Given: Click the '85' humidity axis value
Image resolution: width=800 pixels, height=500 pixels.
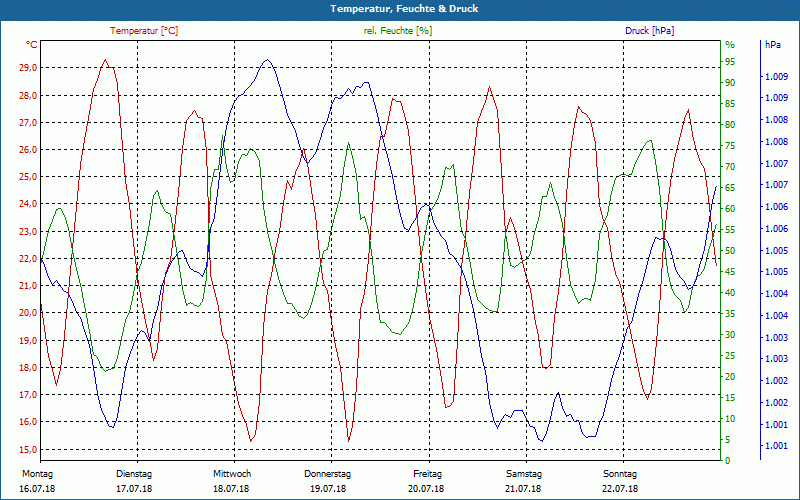Looking at the screenshot, I should click(x=730, y=104).
